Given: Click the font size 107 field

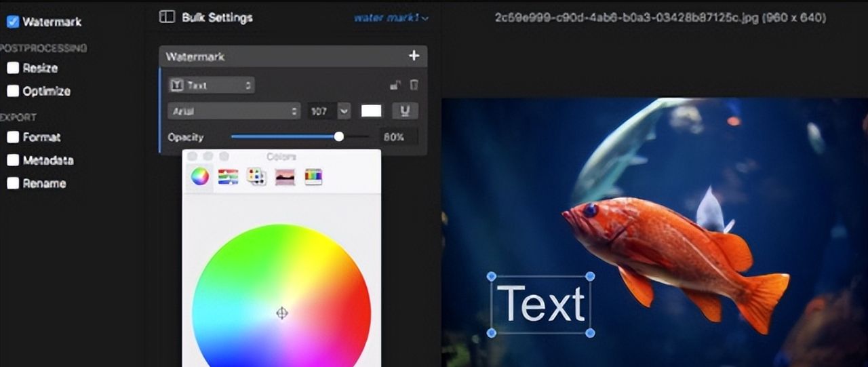Looking at the screenshot, I should point(321,111).
